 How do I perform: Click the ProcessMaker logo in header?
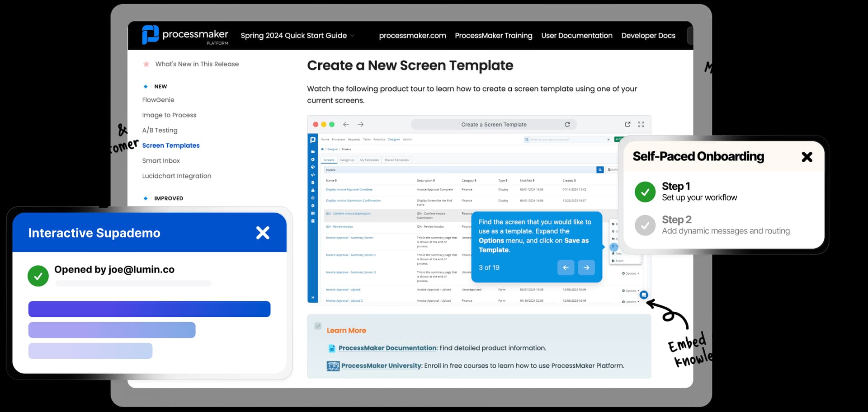click(185, 35)
